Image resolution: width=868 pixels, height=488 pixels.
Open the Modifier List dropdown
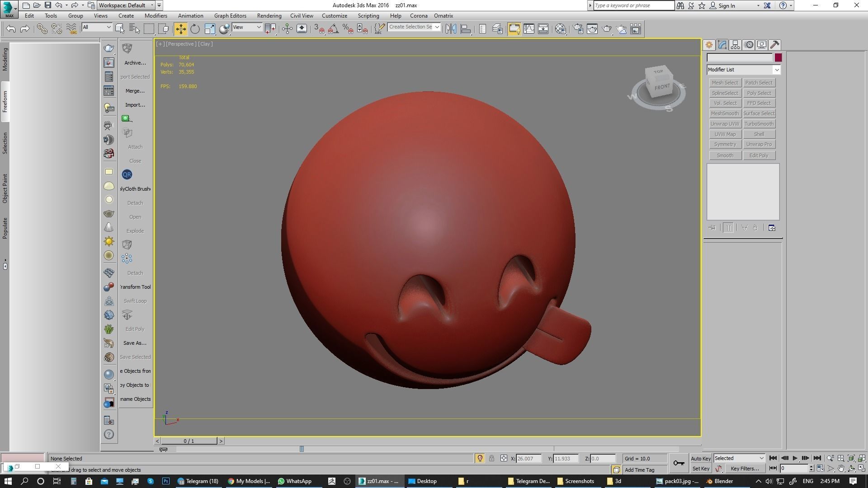tap(744, 70)
